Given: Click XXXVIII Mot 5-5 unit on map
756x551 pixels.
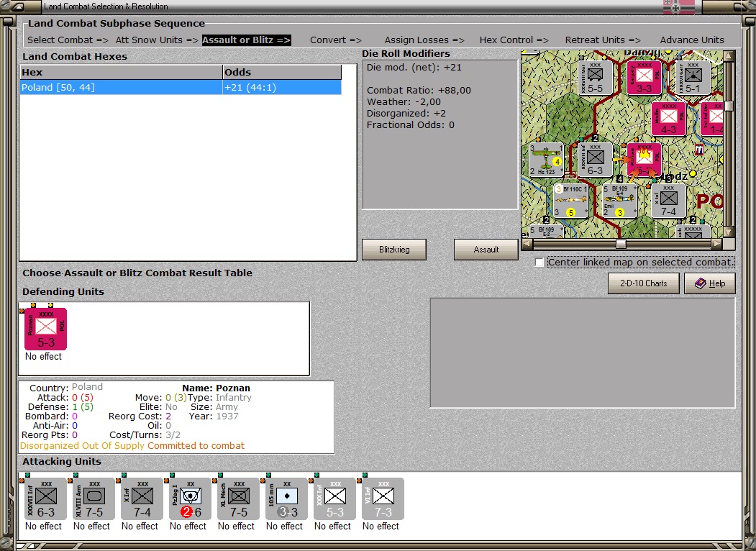Looking at the screenshot, I should pos(595,78).
